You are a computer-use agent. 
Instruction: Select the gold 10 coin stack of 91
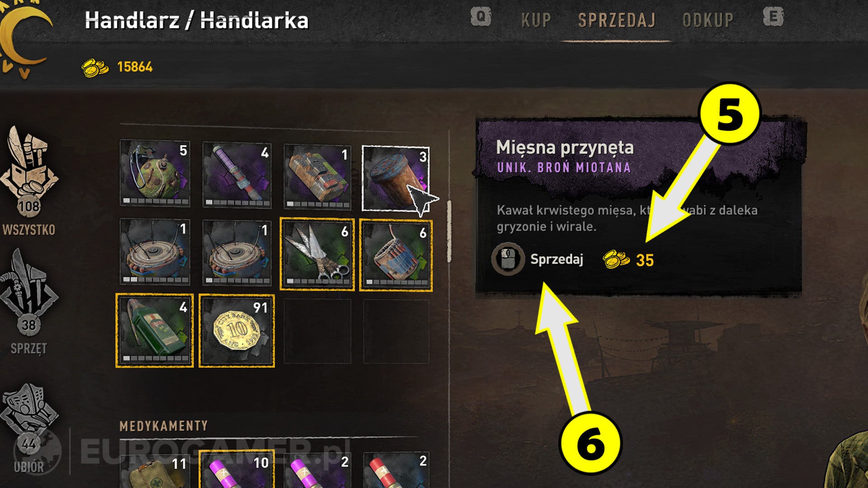coord(237,331)
